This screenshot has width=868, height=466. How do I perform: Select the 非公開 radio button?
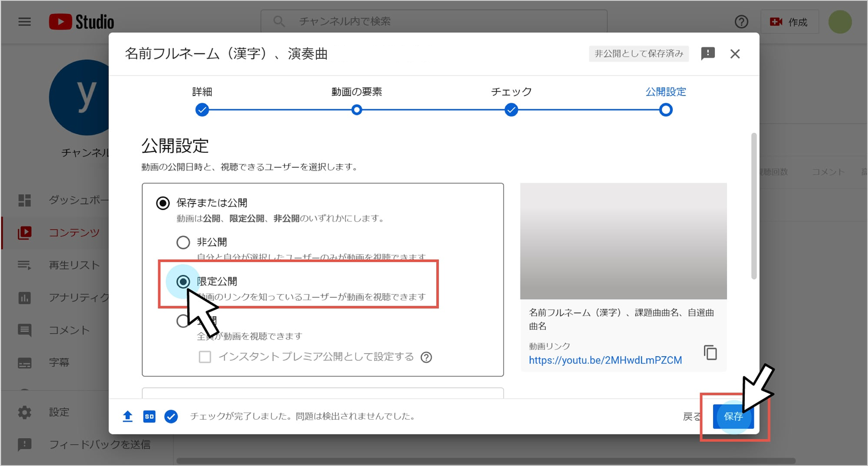click(x=183, y=242)
